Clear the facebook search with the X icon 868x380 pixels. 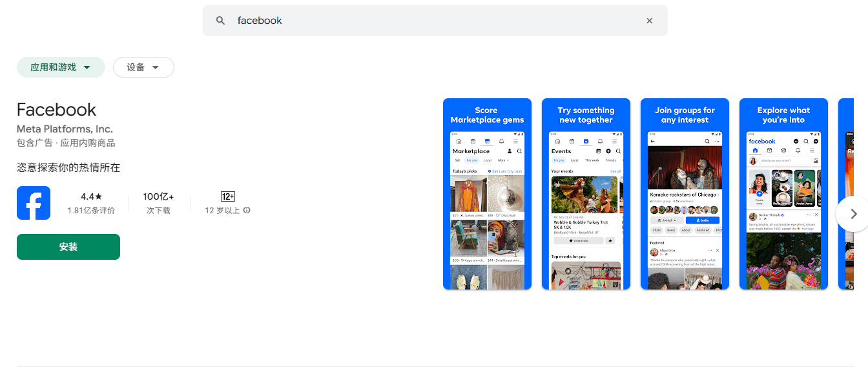649,20
